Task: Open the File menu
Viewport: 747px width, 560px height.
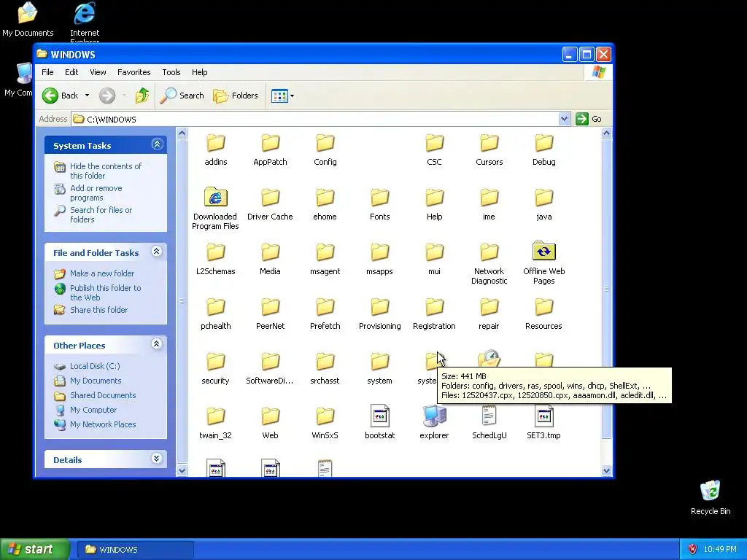Action: 47,72
